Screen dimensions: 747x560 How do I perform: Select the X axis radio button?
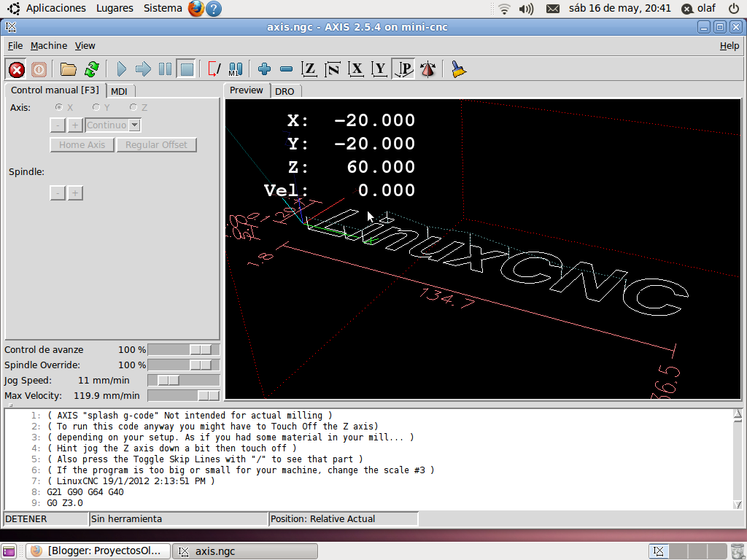(x=59, y=107)
